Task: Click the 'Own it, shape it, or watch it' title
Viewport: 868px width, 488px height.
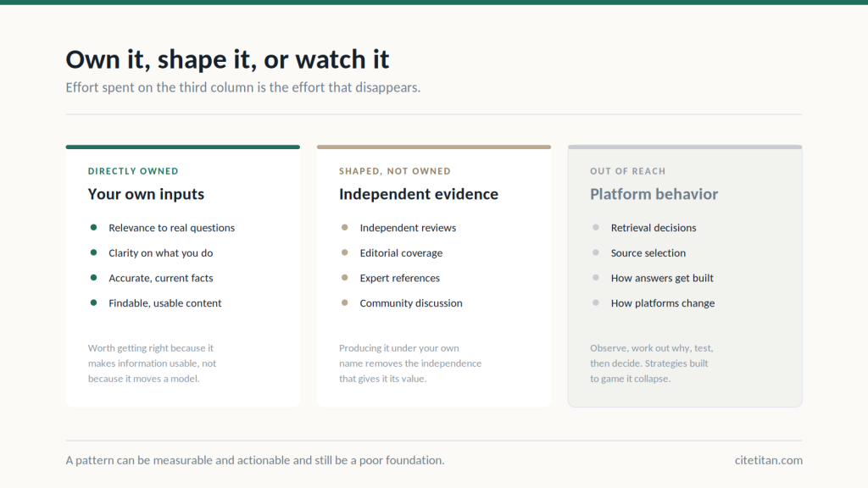Action: (227, 60)
